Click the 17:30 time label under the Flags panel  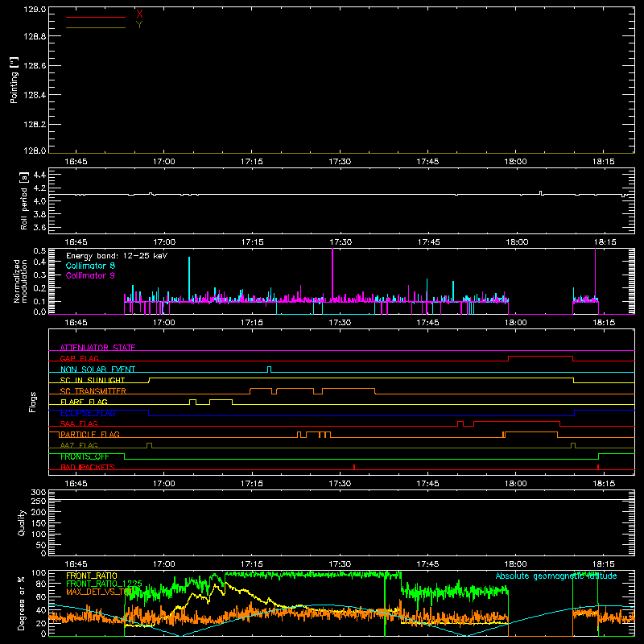340,484
